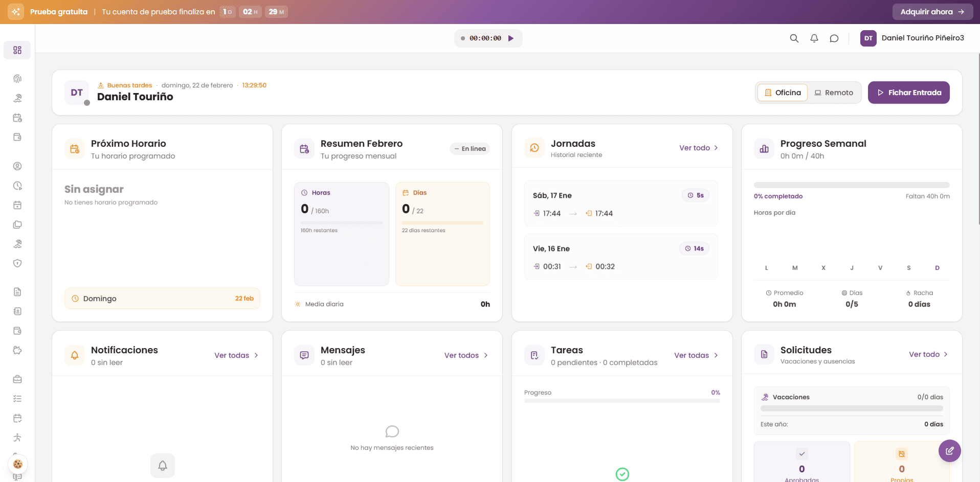Click the Progreso Semanal progress bar
The width and height of the screenshot is (980, 482).
click(x=851, y=185)
